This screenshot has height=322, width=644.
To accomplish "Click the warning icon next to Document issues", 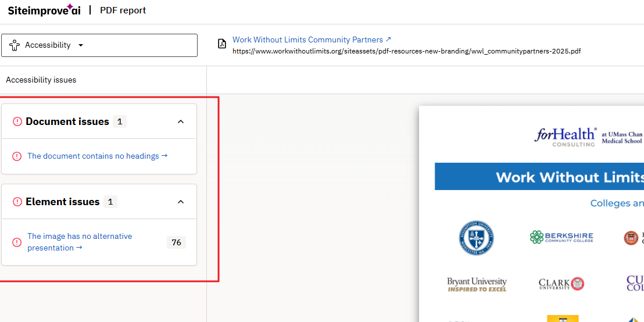I will pos(17,121).
